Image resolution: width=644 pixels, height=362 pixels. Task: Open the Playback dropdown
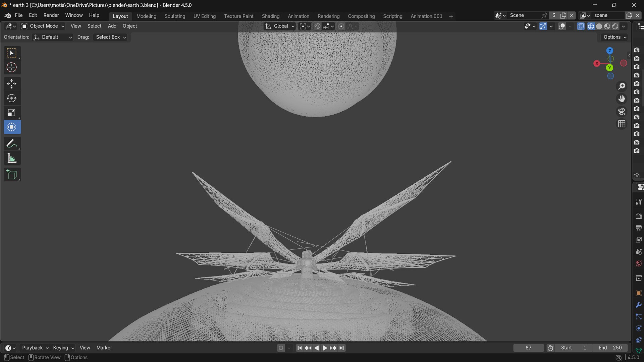pyautogui.click(x=35, y=348)
